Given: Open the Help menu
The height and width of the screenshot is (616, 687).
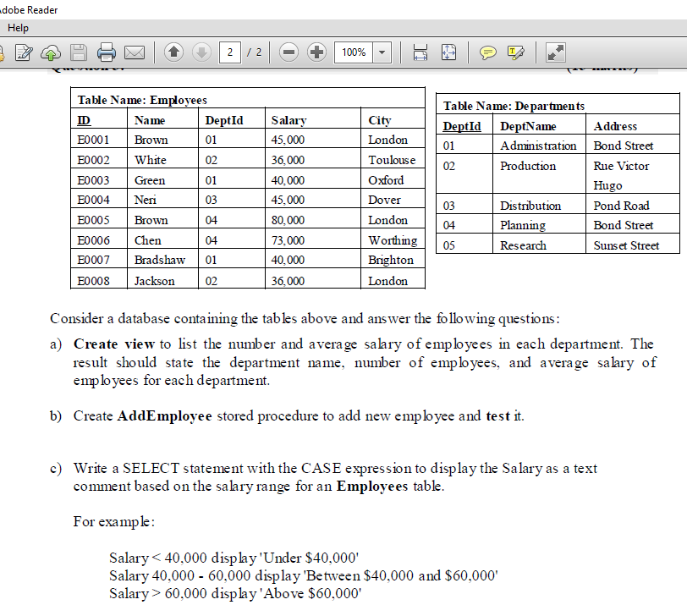Looking at the screenshot, I should (18, 27).
